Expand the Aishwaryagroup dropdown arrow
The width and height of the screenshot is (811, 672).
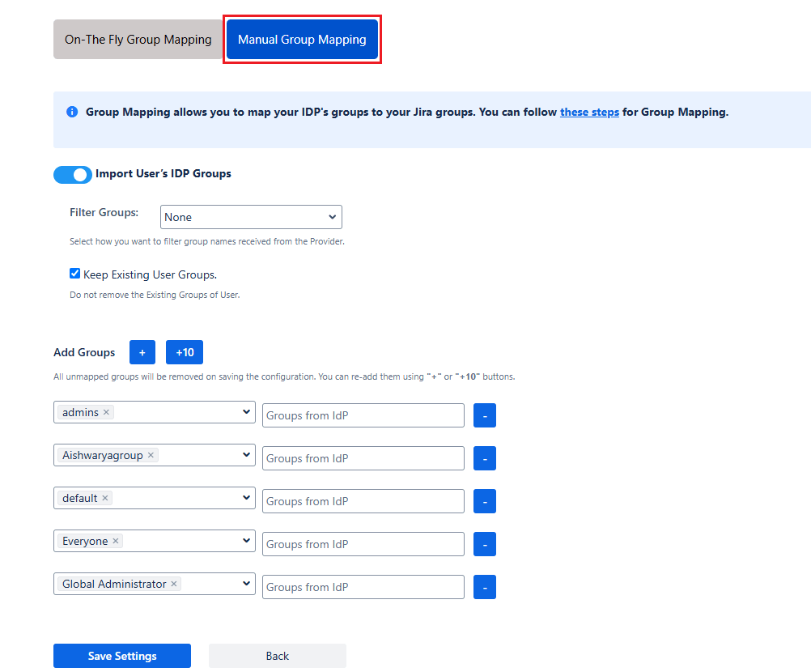pyautogui.click(x=246, y=455)
